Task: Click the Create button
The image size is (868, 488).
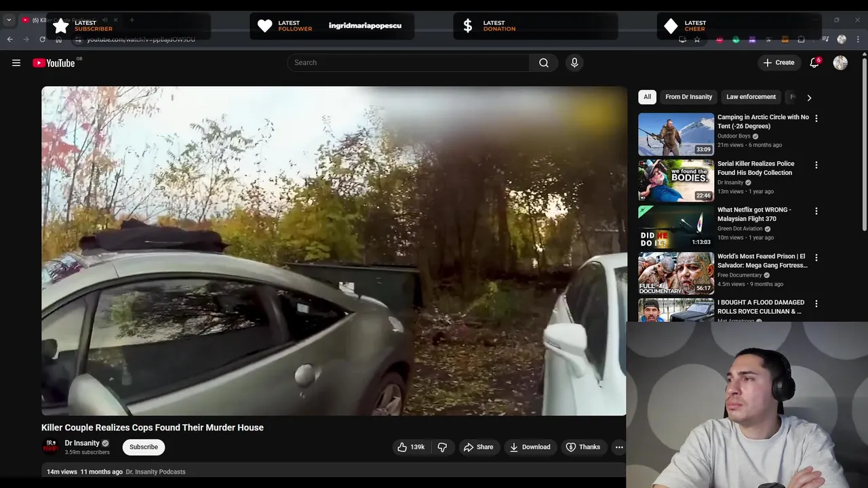Action: (x=778, y=63)
